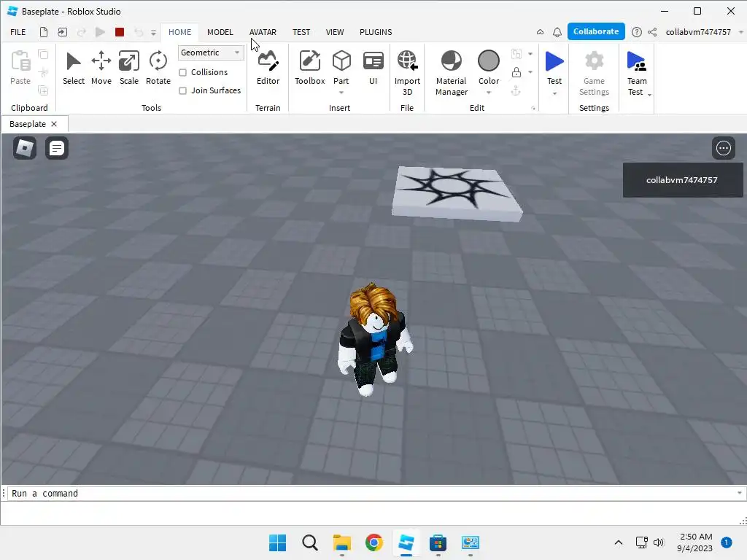Click the Group icon in Edit section
747x560 pixels.
point(516,54)
